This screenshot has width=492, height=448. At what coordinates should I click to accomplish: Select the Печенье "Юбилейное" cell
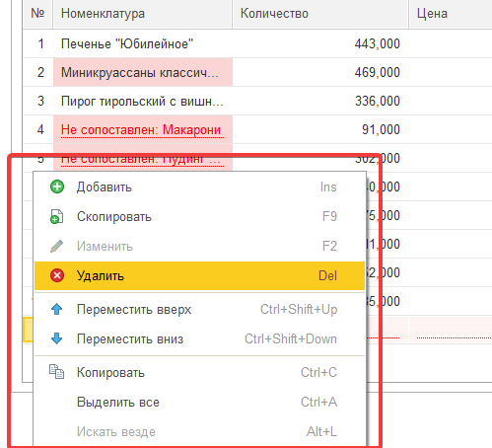(143, 43)
